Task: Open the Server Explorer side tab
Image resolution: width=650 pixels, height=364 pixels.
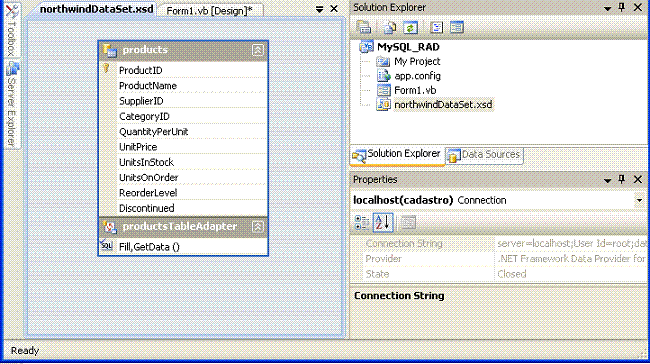Action: coord(12,104)
